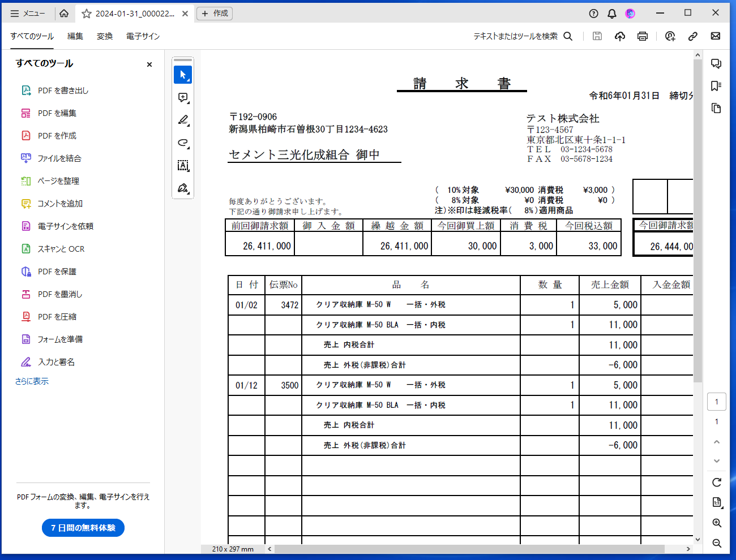Click the rotate page icon
Image resolution: width=736 pixels, height=560 pixels.
tap(717, 483)
